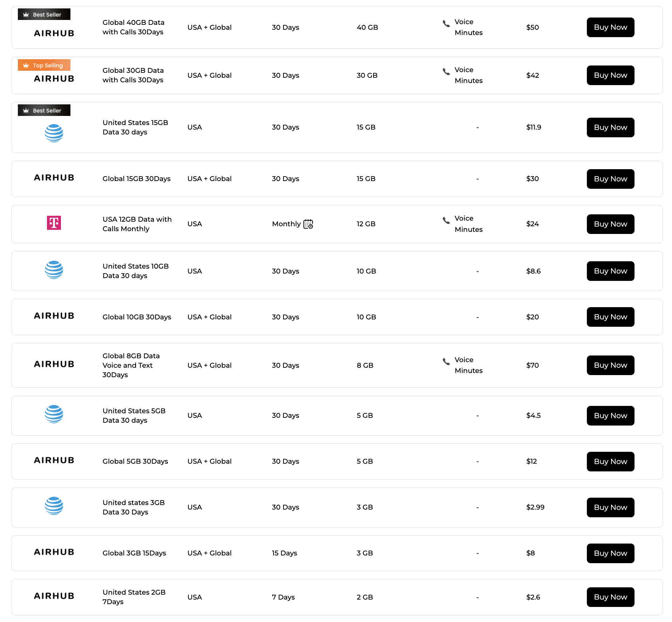Click AT&T logo on 15GB plan

[54, 133]
